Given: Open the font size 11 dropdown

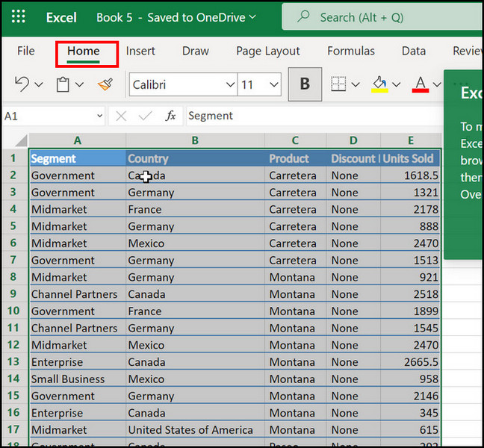Looking at the screenshot, I should pos(273,84).
